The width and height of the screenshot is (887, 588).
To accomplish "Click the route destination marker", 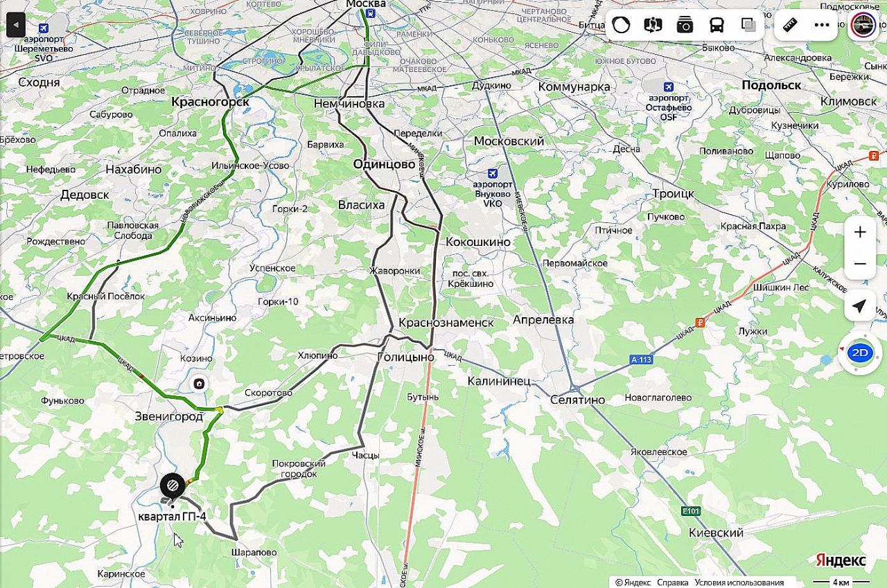I will pos(172,485).
